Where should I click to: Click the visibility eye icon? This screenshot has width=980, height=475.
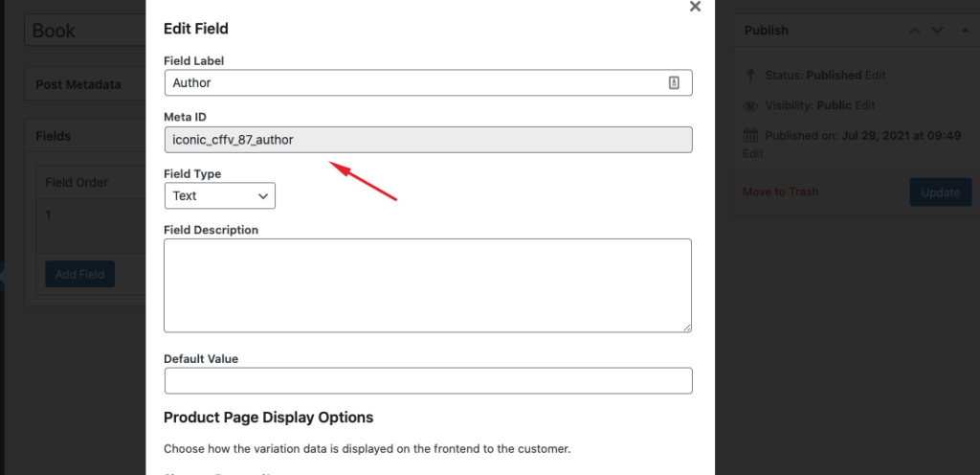750,105
